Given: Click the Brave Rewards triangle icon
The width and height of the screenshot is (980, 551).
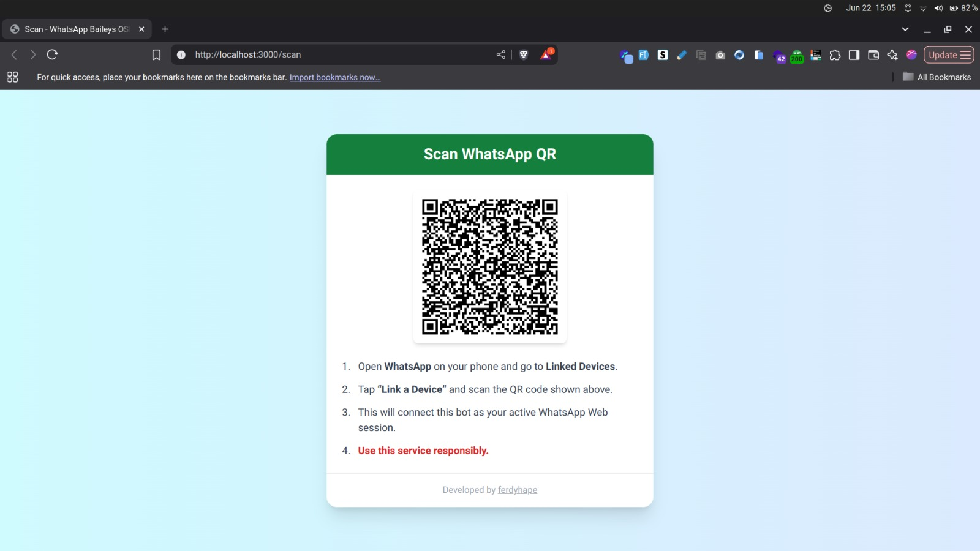Looking at the screenshot, I should click(546, 54).
